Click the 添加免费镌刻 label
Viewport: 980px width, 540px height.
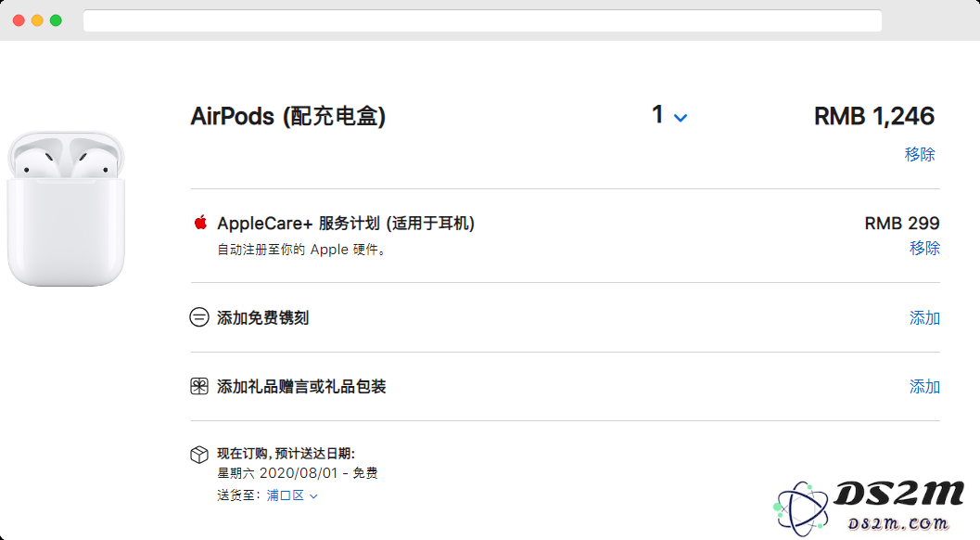263,318
